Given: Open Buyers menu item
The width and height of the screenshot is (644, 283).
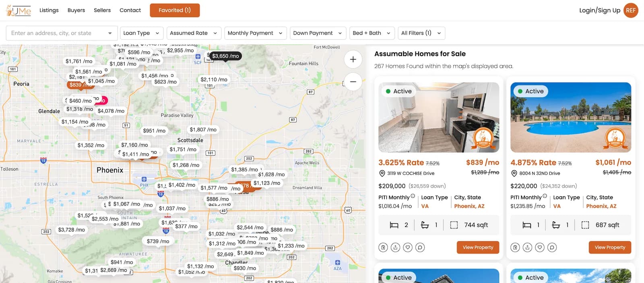Looking at the screenshot, I should coord(76,10).
